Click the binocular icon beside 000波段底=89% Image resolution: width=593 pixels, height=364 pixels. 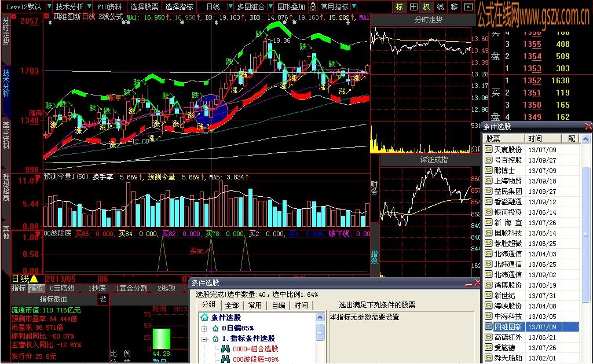click(225, 359)
